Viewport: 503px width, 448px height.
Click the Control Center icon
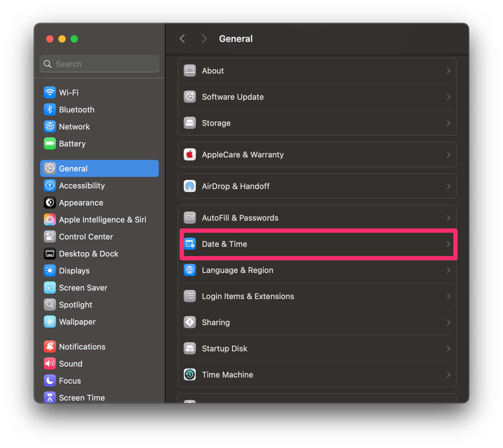pyautogui.click(x=50, y=236)
